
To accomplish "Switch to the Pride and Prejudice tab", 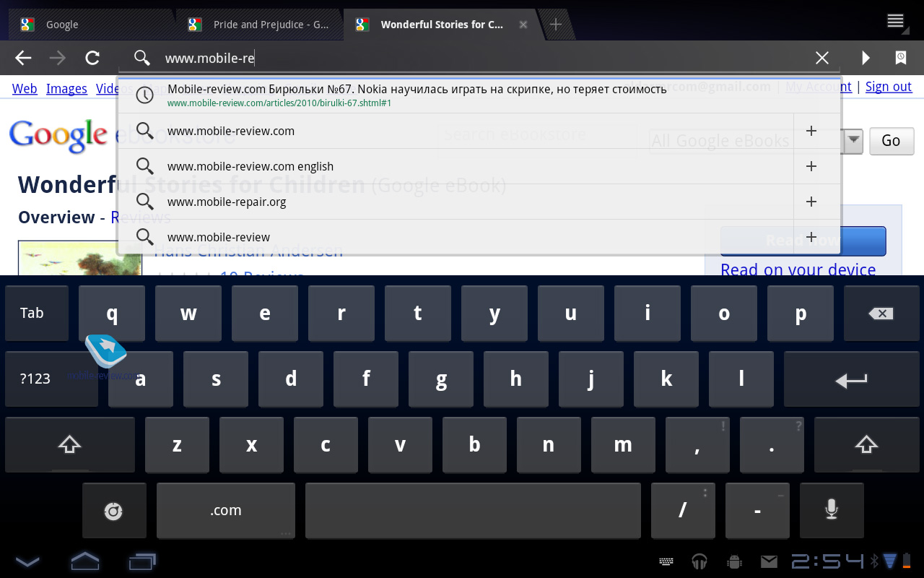I will click(x=258, y=25).
